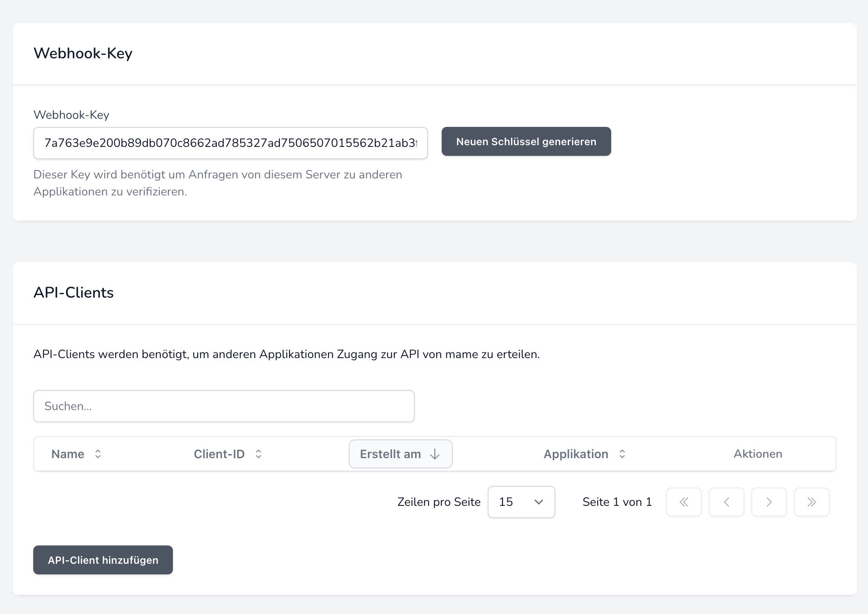
Task: Jump to the last page of API-Clients
Action: point(811,502)
